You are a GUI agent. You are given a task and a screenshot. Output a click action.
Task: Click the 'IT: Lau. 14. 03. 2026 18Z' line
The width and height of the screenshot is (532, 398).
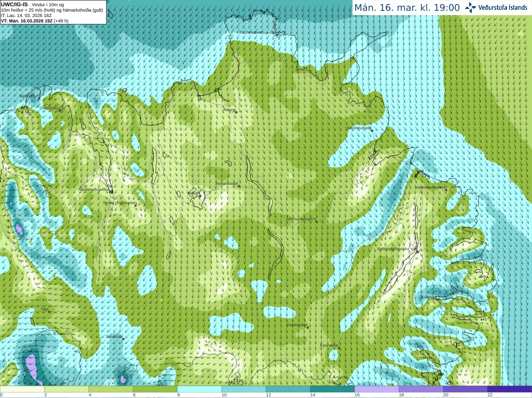(26, 15)
